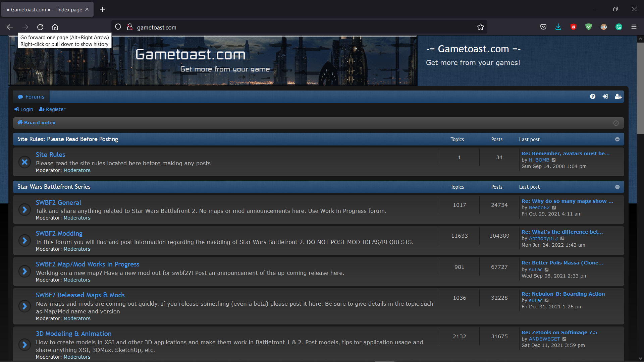Viewport: 644px width, 362px height.
Task: Bookmark this page with the star icon
Action: [480, 27]
